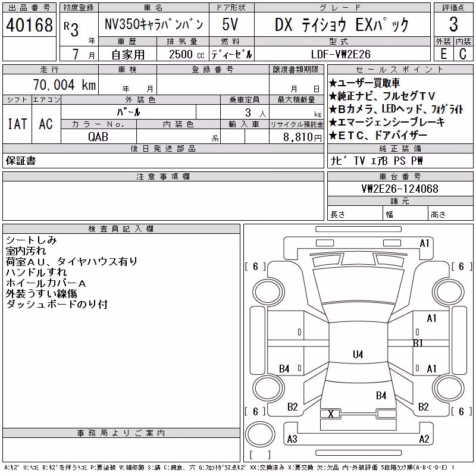The image size is (476, 476).
Task: Click interior grade C
Action: click(x=463, y=54)
